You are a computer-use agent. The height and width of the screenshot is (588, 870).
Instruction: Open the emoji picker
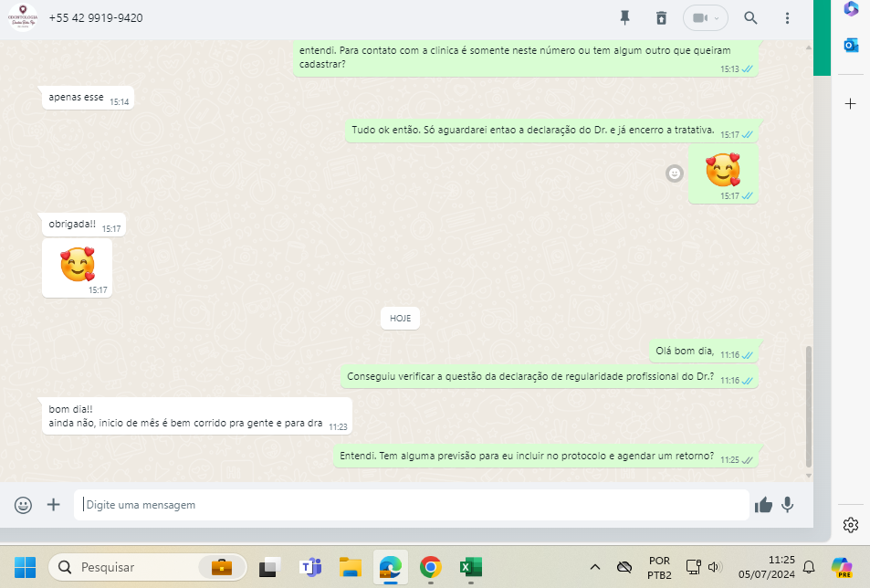pos(23,505)
